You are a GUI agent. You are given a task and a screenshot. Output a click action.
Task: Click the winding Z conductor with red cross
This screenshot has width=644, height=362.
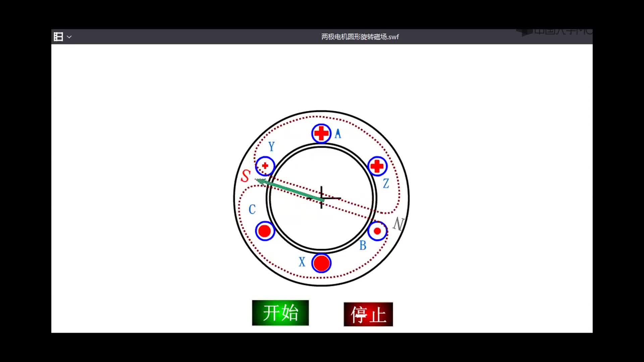coord(377,166)
